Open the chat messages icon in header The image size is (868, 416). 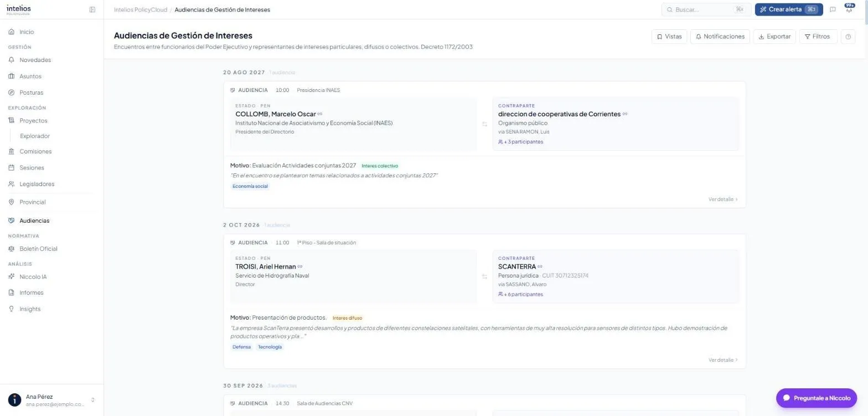click(x=833, y=9)
